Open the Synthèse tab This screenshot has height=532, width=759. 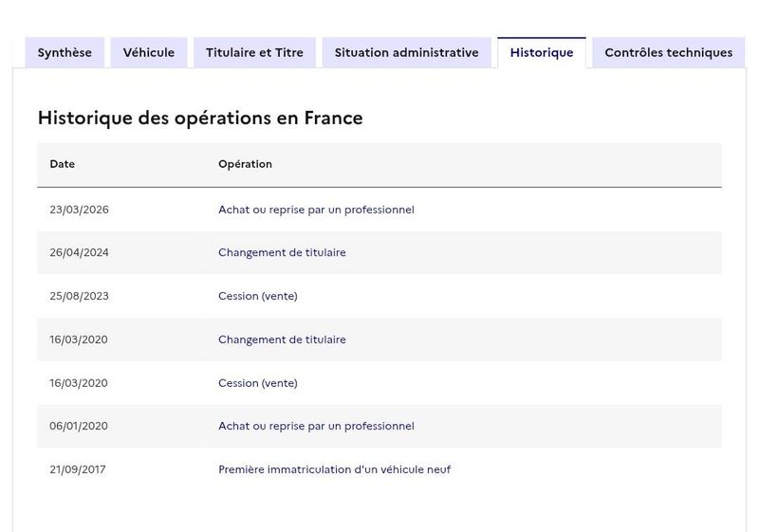pyautogui.click(x=65, y=53)
